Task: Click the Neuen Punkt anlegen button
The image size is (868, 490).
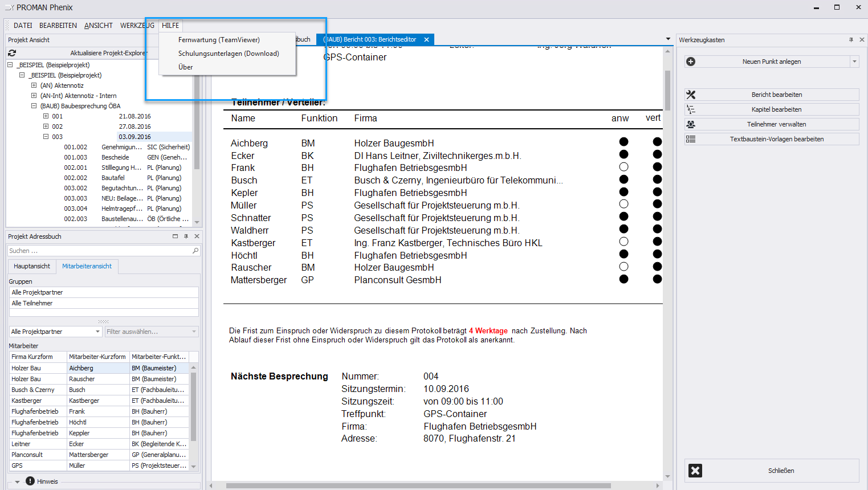Action: (x=767, y=62)
